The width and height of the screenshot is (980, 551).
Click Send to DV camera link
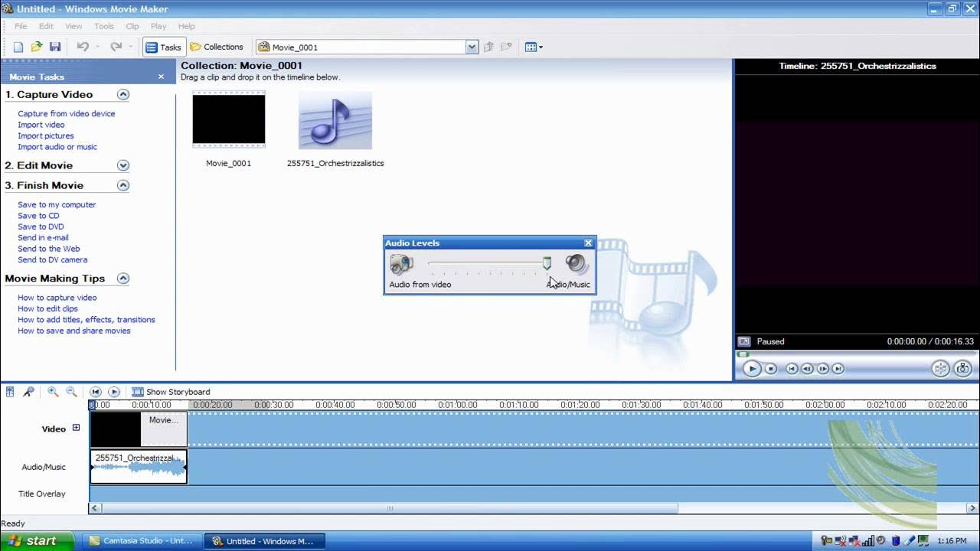53,259
